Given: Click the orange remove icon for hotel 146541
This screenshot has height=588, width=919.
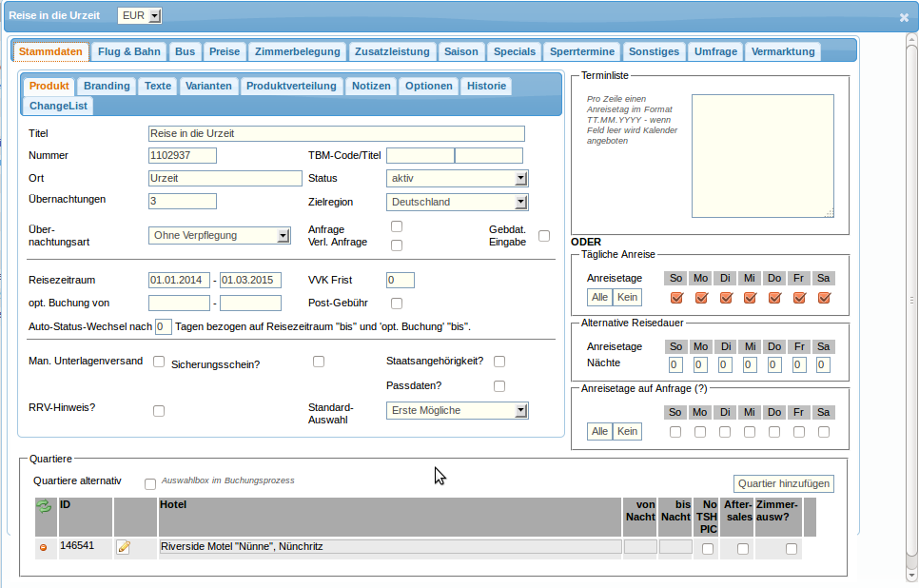Looking at the screenshot, I should [43, 548].
